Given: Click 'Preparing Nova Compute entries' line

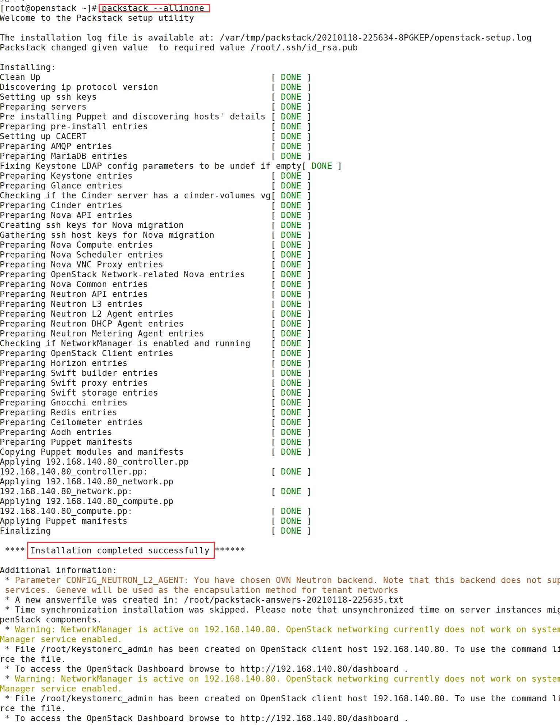Looking at the screenshot, I should pos(76,245).
